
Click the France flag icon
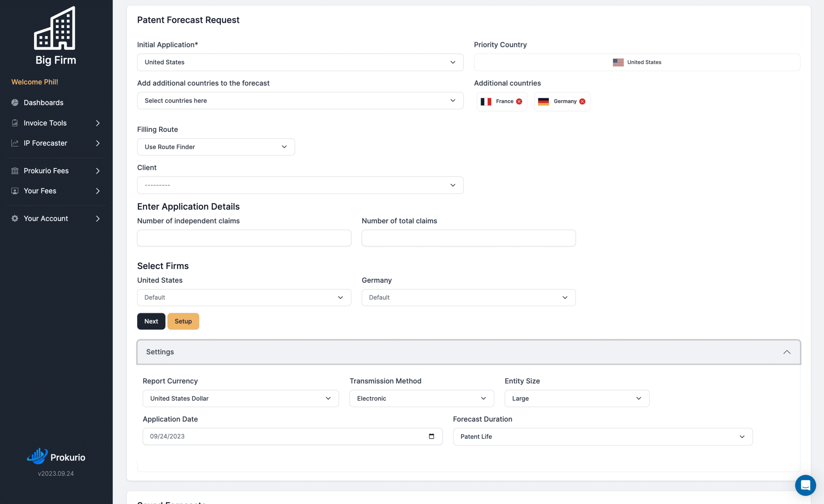point(486,101)
